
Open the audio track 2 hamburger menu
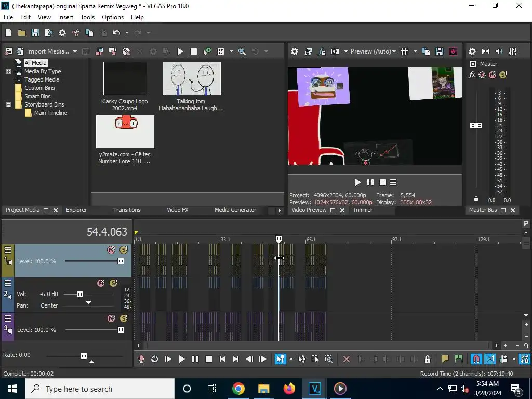tap(8, 283)
